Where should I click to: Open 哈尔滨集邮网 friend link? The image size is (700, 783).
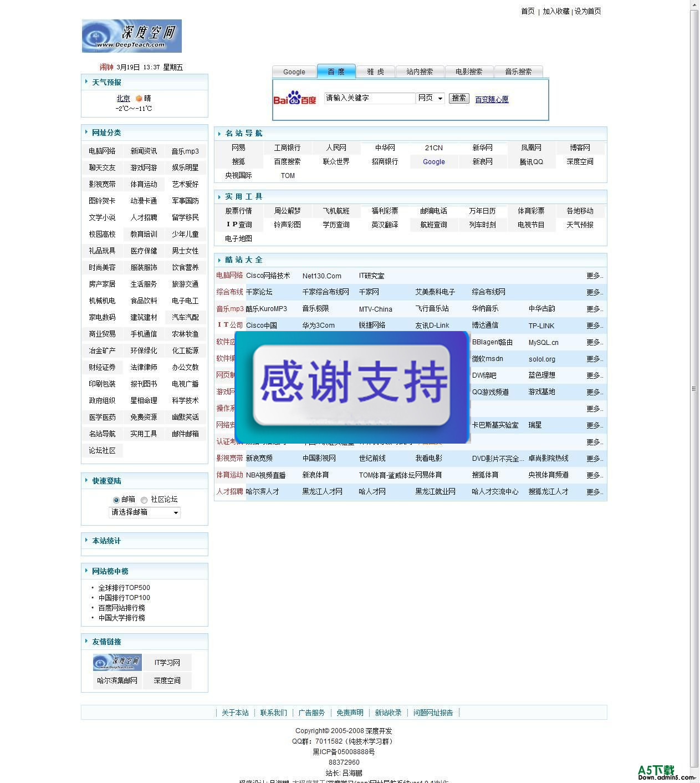click(117, 680)
